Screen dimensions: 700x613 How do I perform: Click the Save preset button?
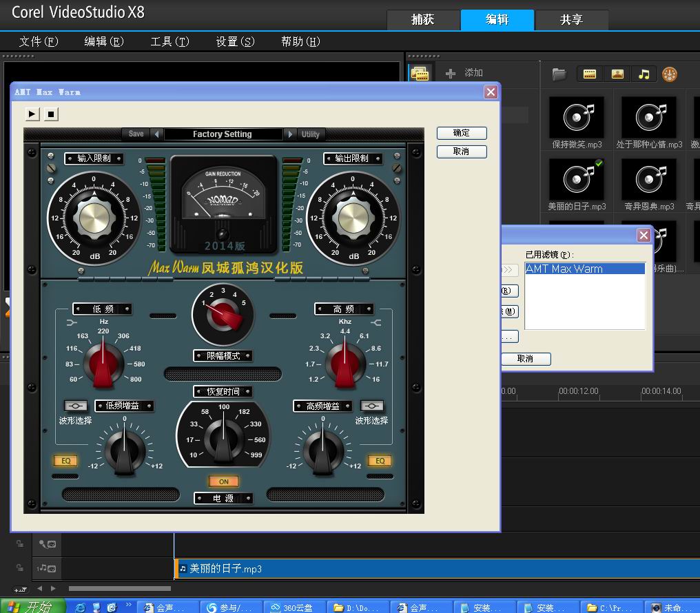pos(136,134)
